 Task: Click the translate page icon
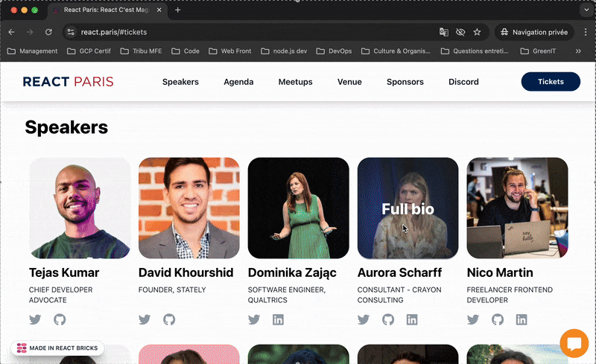coord(443,32)
